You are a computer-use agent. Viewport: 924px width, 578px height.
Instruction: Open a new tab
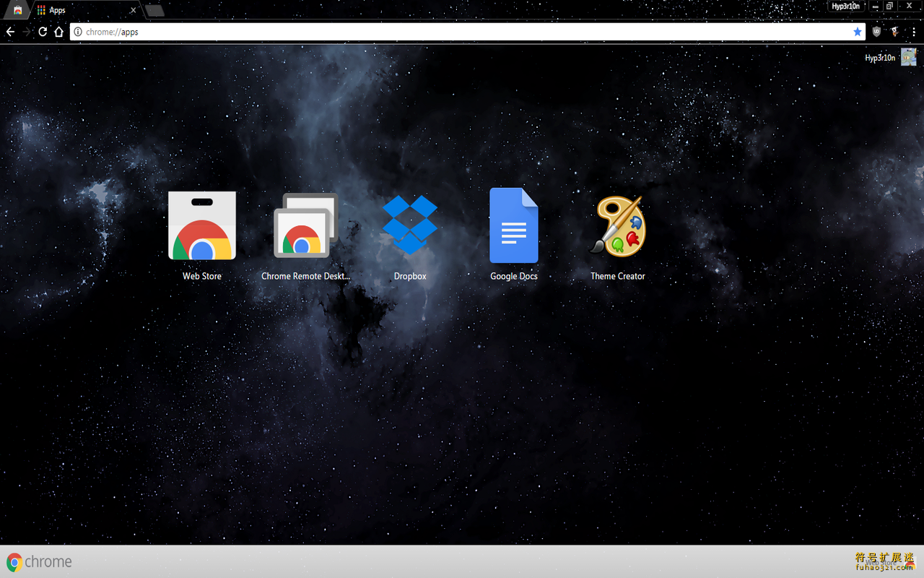154,10
